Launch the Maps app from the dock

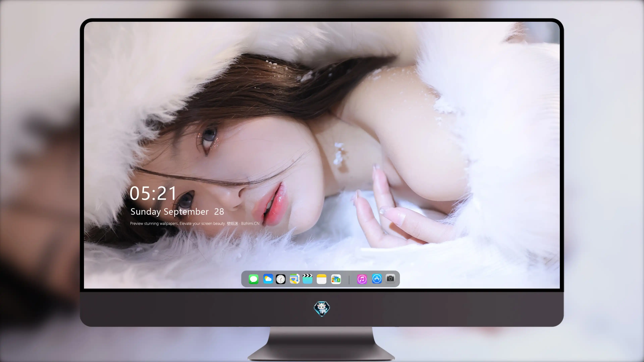point(294,279)
